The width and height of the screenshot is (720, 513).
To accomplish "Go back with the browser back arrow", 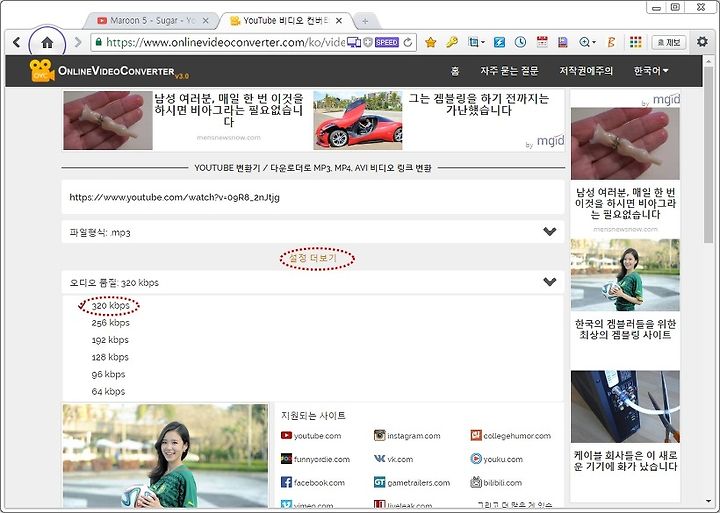I will (x=17, y=42).
